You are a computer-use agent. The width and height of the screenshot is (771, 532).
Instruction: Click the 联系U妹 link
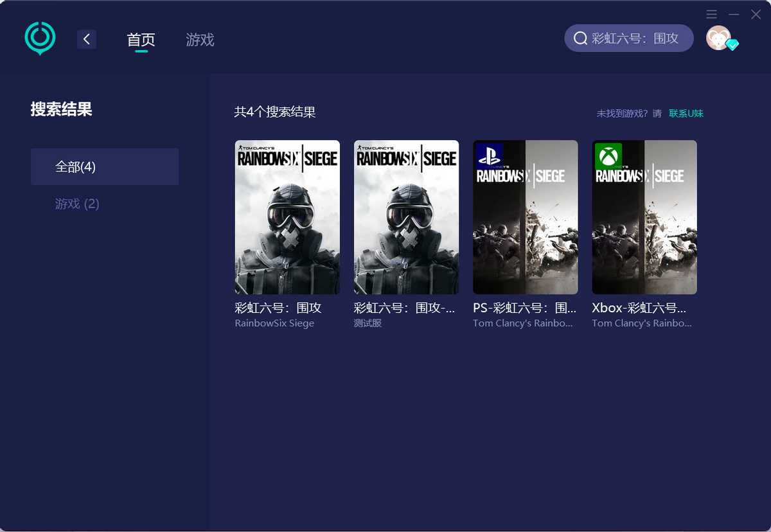pyautogui.click(x=686, y=114)
